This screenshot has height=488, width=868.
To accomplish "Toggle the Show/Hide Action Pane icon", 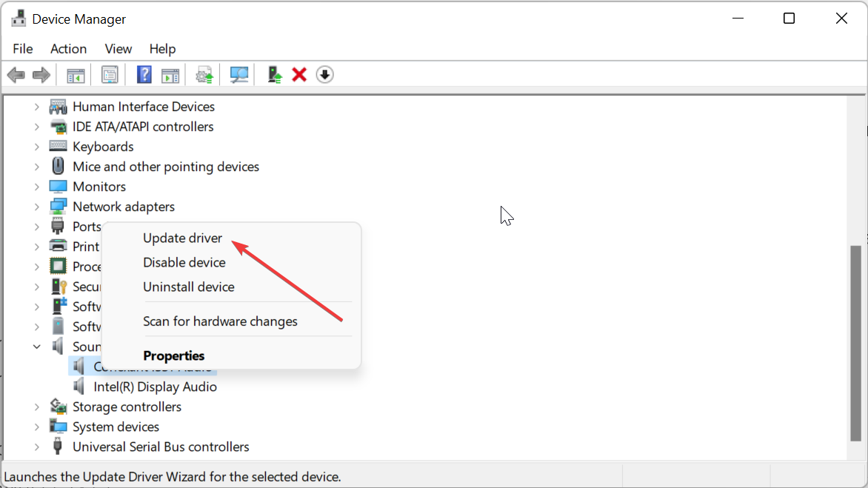I will point(170,75).
